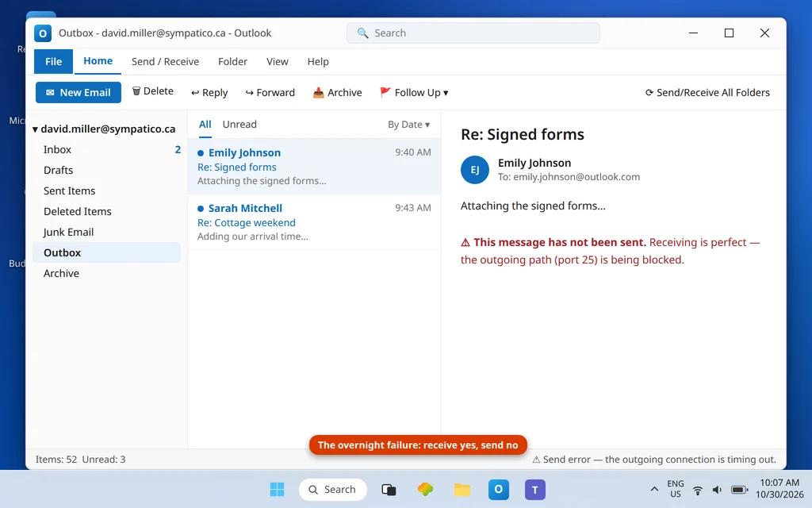Forward the selected message

pyautogui.click(x=270, y=92)
